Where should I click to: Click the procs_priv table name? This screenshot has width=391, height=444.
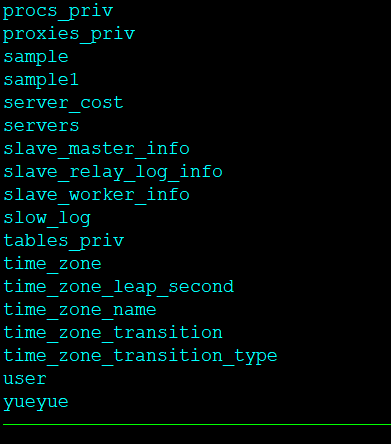tap(58, 12)
